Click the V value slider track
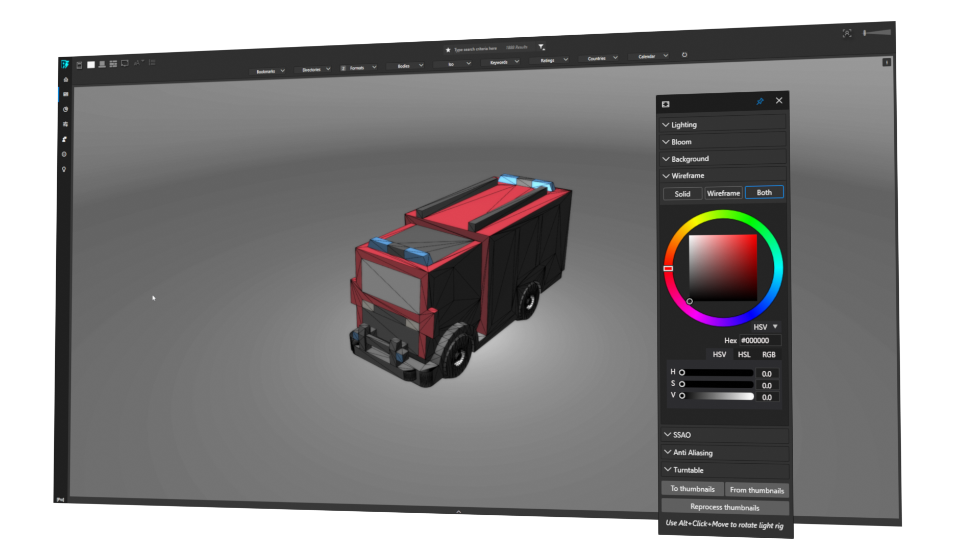The height and width of the screenshot is (551, 980). click(x=717, y=396)
